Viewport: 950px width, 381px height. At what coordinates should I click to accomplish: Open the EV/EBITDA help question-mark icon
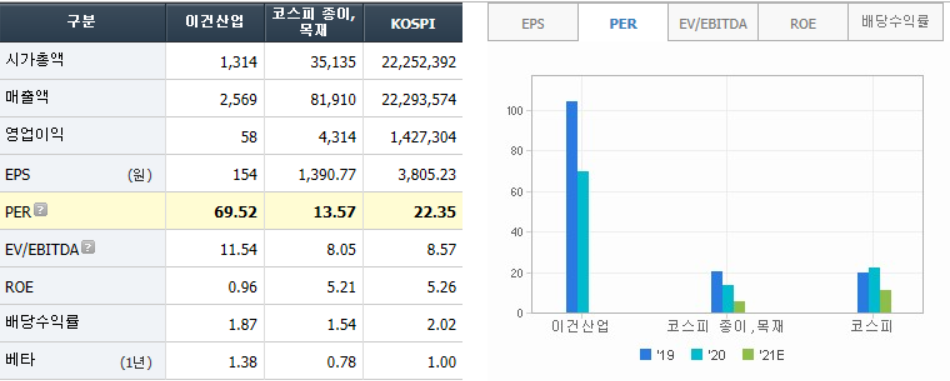tap(88, 247)
